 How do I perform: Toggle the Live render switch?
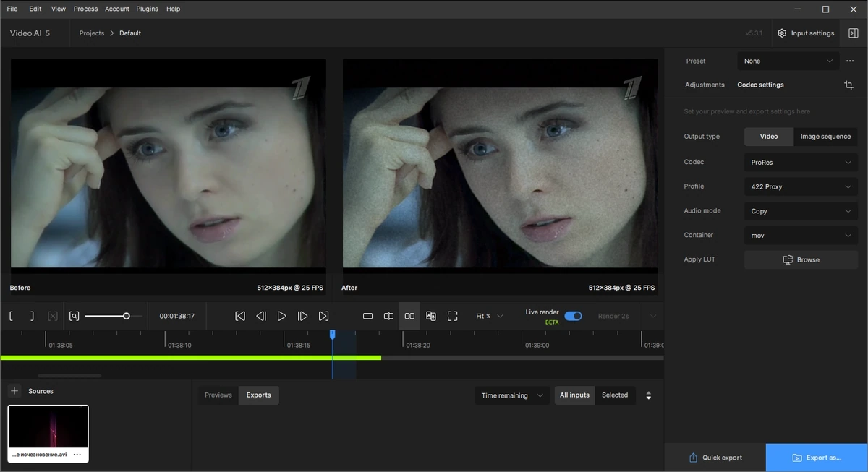tap(573, 316)
